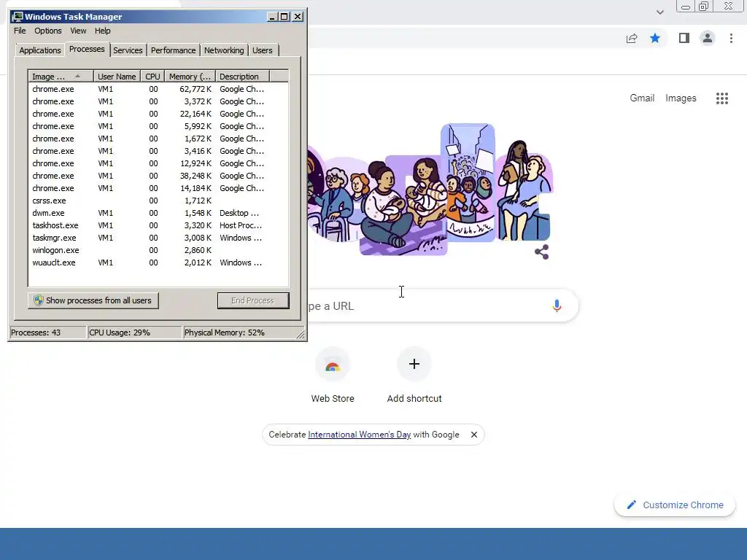Sort by the Memory column header

coord(190,76)
